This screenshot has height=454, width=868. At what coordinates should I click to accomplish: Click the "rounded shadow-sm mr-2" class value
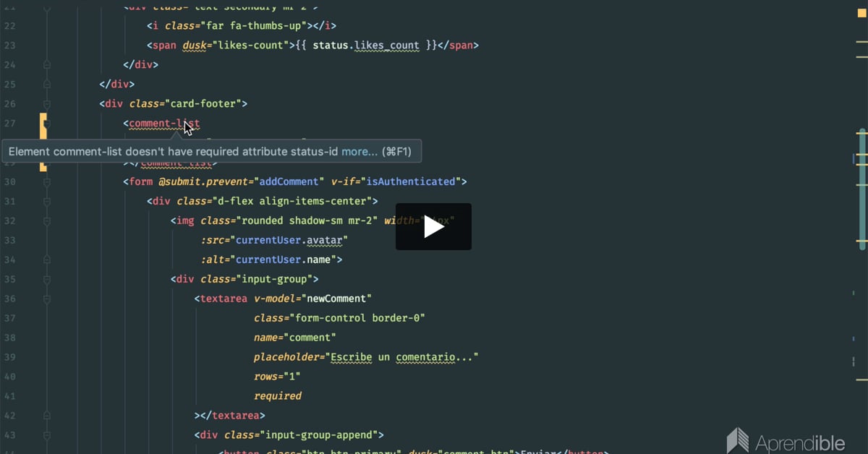307,220
